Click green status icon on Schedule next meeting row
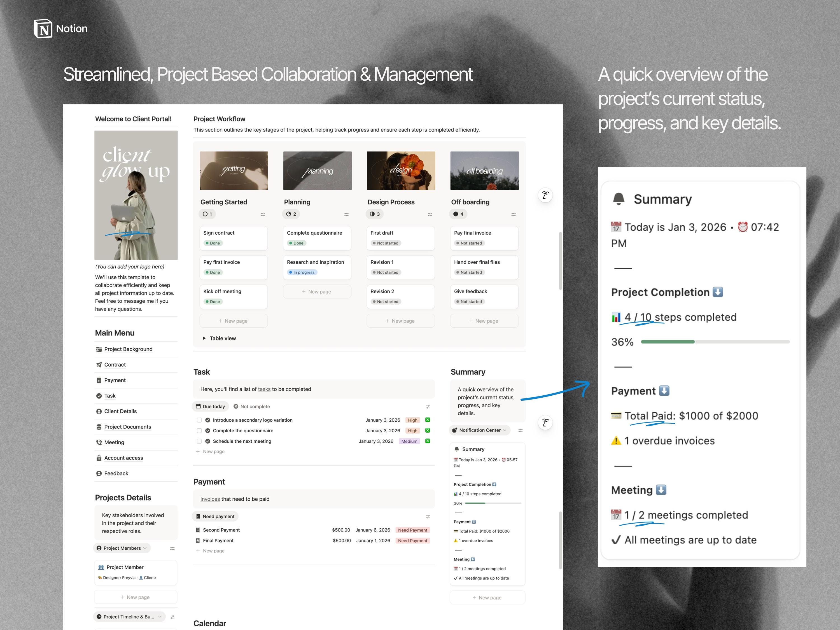This screenshot has height=630, width=840. [x=428, y=441]
